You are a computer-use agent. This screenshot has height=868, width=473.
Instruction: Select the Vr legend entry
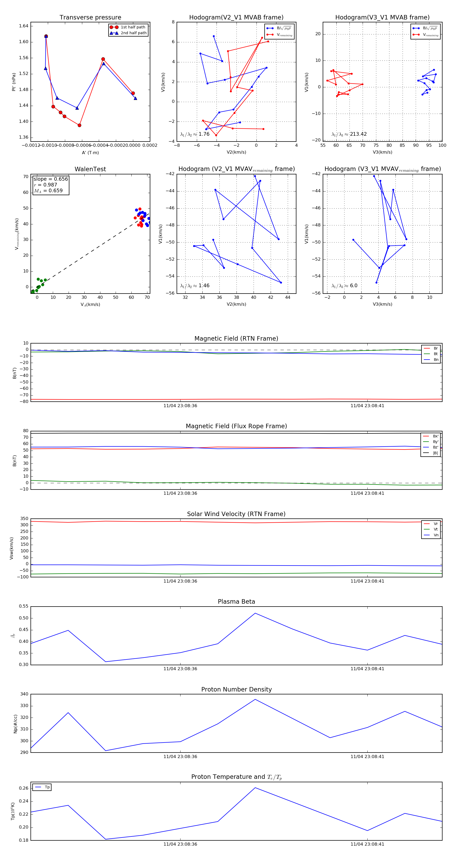pyautogui.click(x=431, y=524)
